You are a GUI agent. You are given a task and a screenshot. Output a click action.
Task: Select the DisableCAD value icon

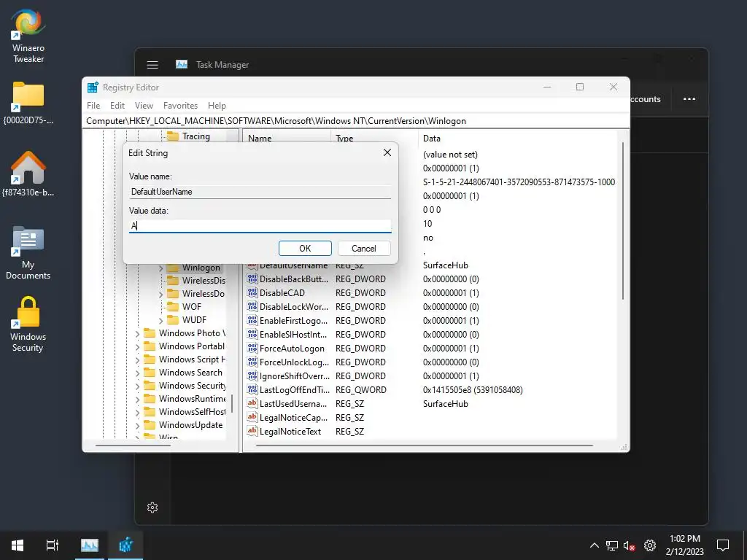click(252, 293)
